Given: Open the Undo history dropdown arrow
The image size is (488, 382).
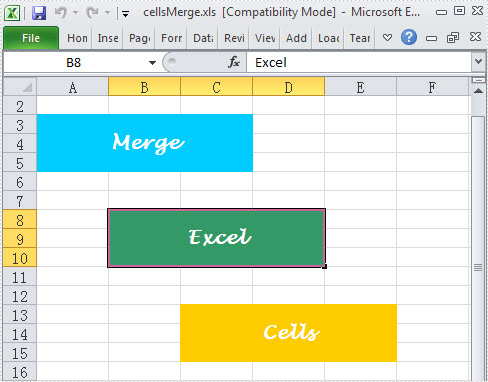Looking at the screenshot, I should (x=76, y=13).
